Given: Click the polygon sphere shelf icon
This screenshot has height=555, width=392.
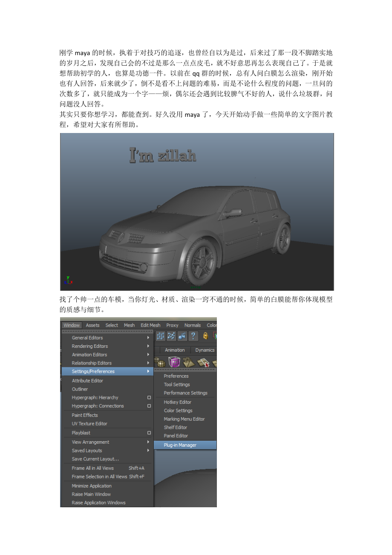Looking at the screenshot, I should pyautogui.click(x=161, y=363).
